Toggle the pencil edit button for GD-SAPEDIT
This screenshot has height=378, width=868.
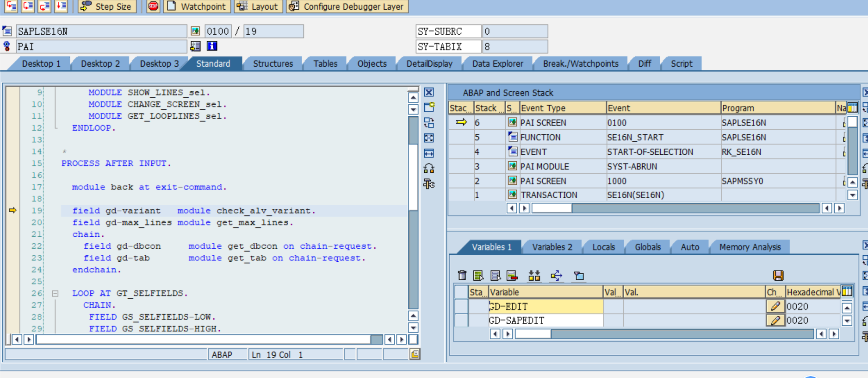pyautogui.click(x=775, y=320)
